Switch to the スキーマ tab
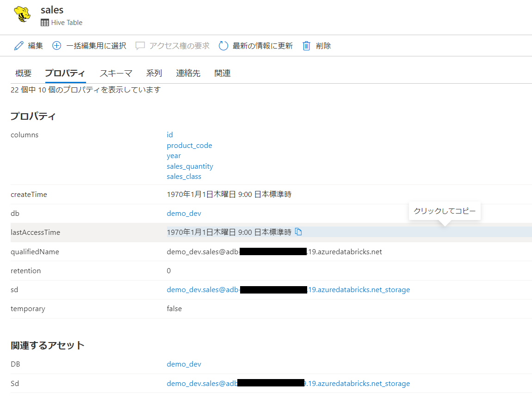The image size is (532, 398). [x=116, y=73]
